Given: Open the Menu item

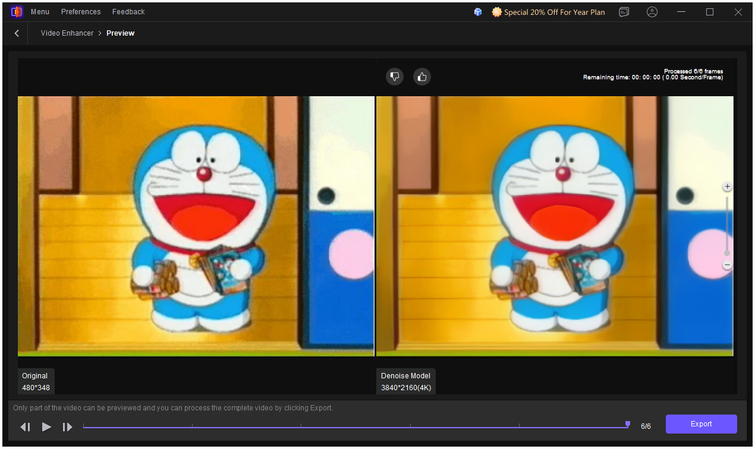Looking at the screenshot, I should pos(40,12).
